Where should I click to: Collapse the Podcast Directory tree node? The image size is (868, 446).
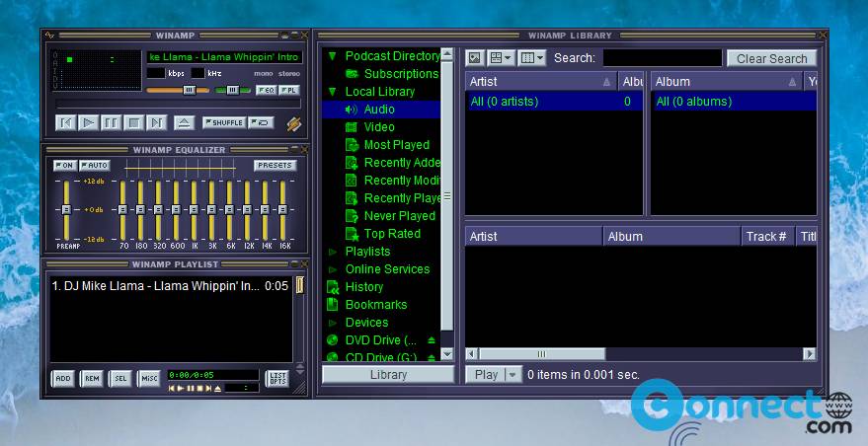[332, 56]
